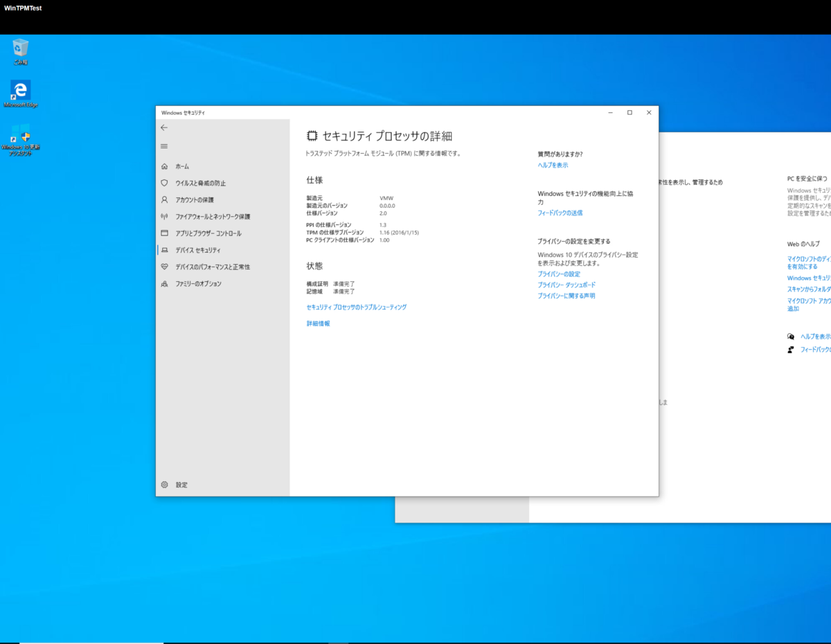Open the セキュリティ プロセッサのトラブルシューティング link
The image size is (831, 644).
(x=357, y=307)
